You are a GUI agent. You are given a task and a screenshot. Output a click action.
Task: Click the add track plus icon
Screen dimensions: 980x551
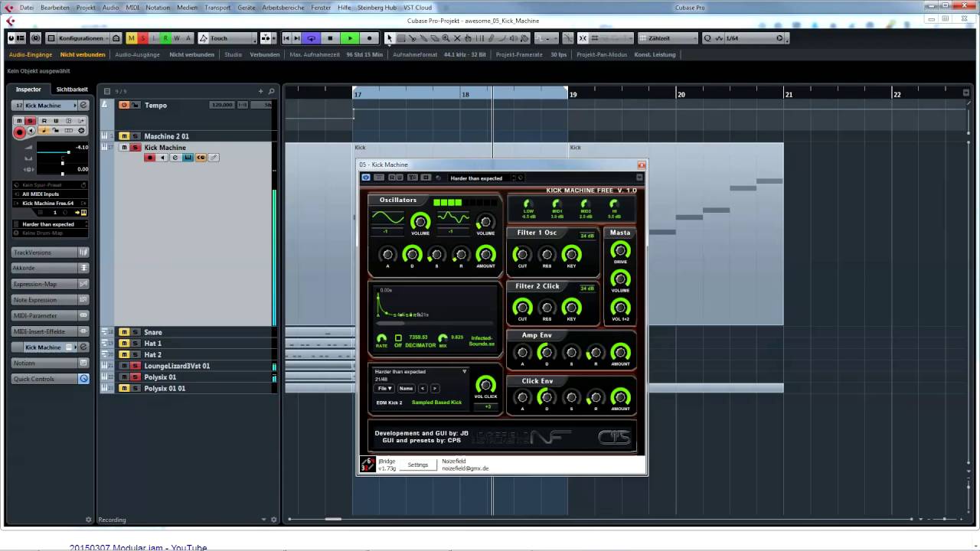click(260, 91)
